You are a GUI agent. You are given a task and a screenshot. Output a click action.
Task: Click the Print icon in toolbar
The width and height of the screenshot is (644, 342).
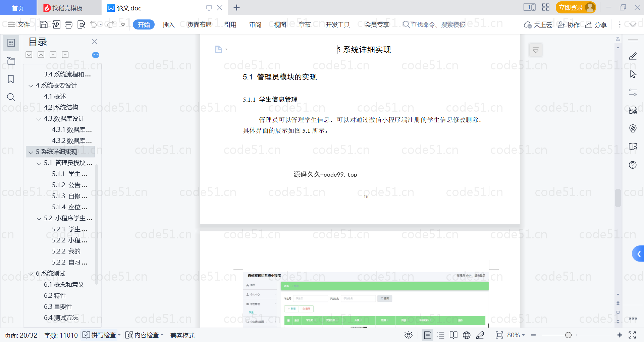pos(68,24)
